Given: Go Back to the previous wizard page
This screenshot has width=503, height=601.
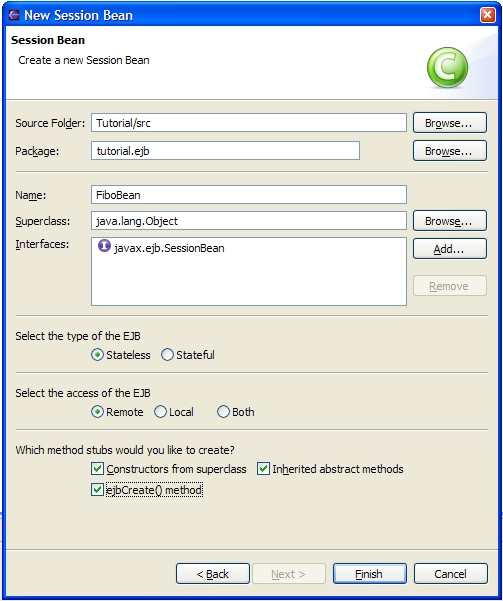Looking at the screenshot, I should (x=213, y=573).
